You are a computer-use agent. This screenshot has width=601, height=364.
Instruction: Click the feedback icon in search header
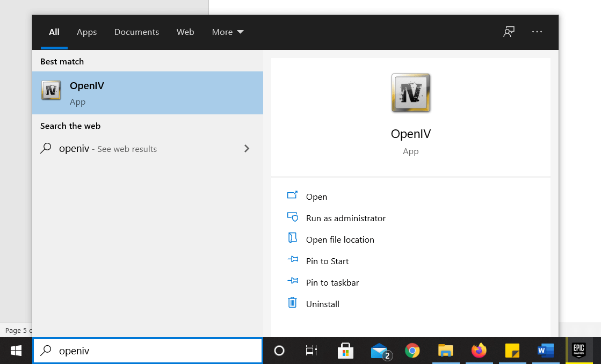click(x=508, y=32)
